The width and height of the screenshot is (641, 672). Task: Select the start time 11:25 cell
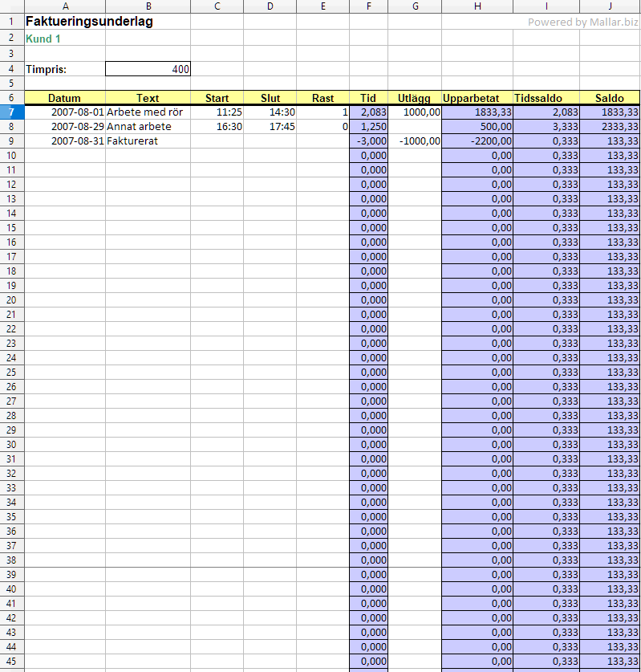(x=217, y=112)
